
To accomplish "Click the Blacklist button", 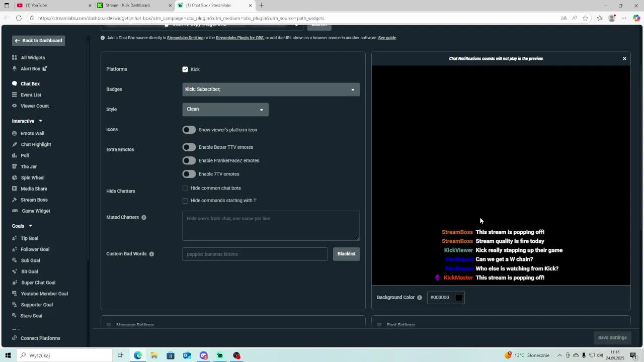I will click(x=346, y=254).
